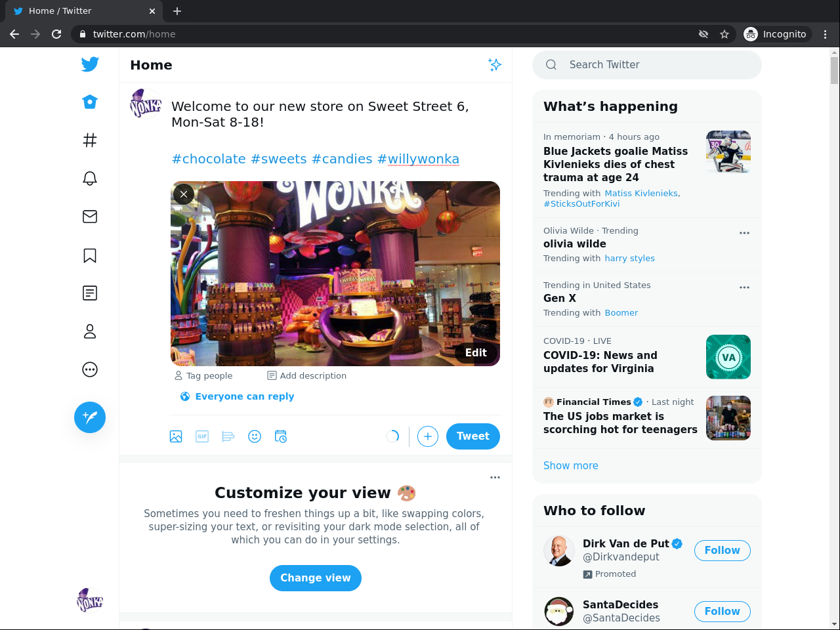Open Everyone can reply audience selector

[237, 396]
